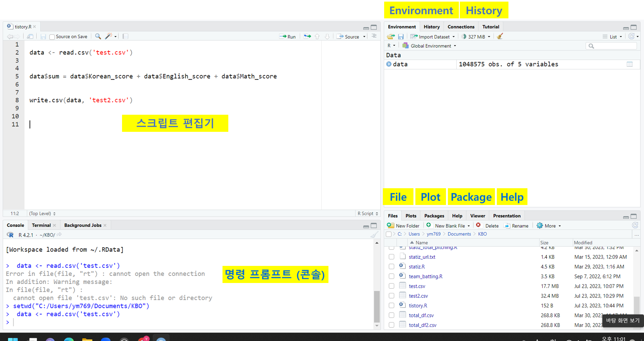Click the R logo in Console header

click(10, 235)
